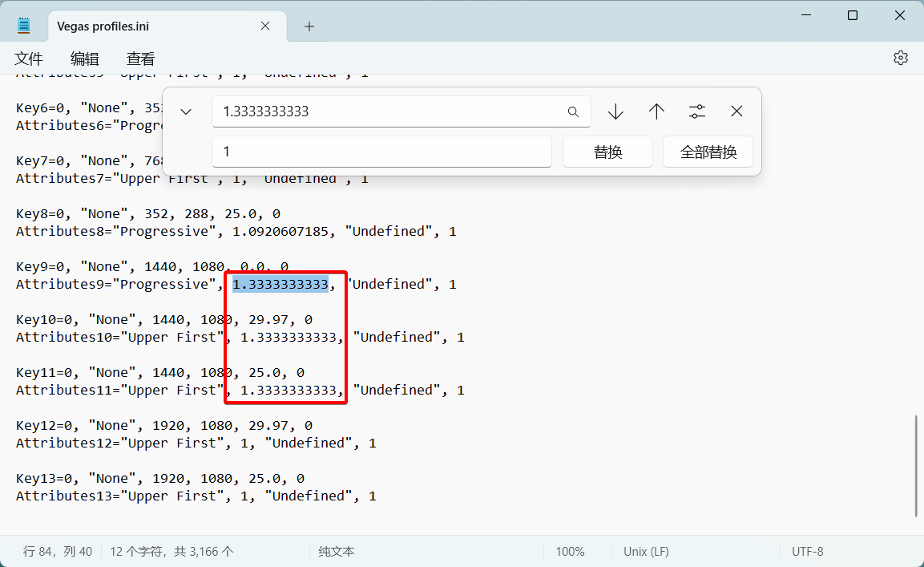Open the 查看 menu
Viewport: 924px width, 567px height.
141,59
